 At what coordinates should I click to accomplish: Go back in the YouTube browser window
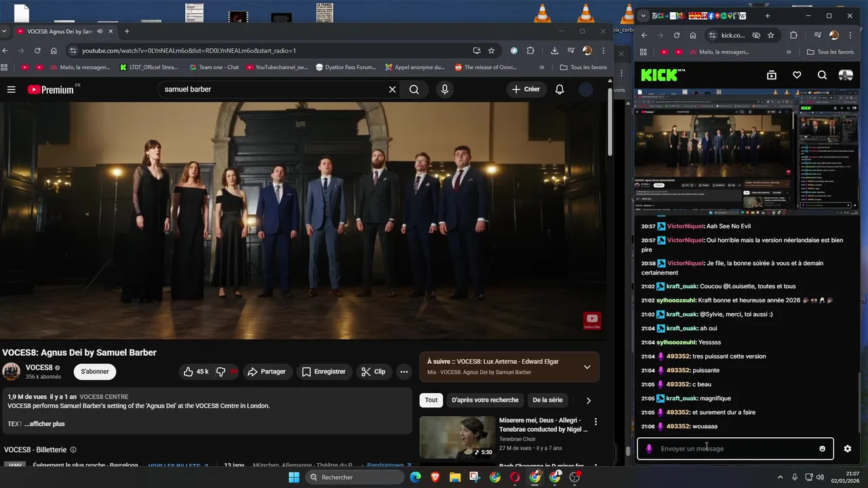point(5,50)
